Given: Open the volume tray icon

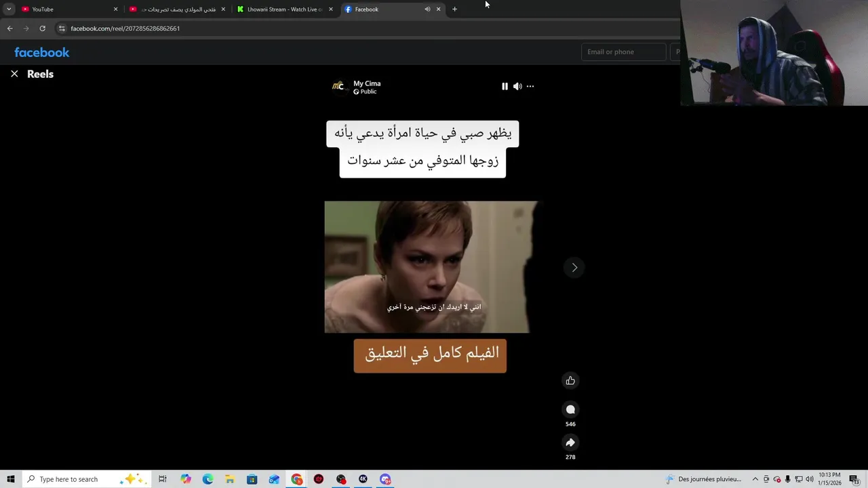Looking at the screenshot, I should point(809,479).
